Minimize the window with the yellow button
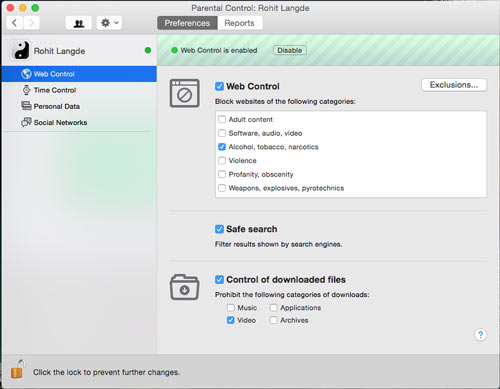Viewport: 500px width, 389px height. [23, 8]
